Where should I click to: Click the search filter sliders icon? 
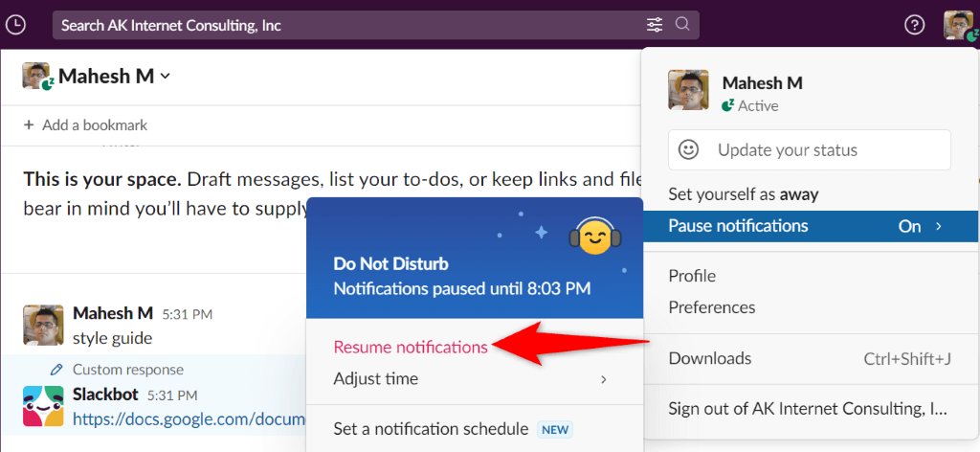(655, 25)
